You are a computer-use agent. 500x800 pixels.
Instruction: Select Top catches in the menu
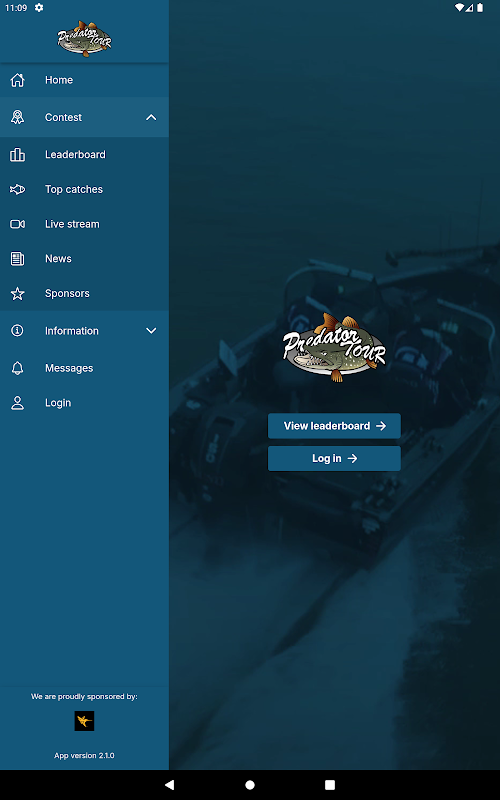(84, 189)
